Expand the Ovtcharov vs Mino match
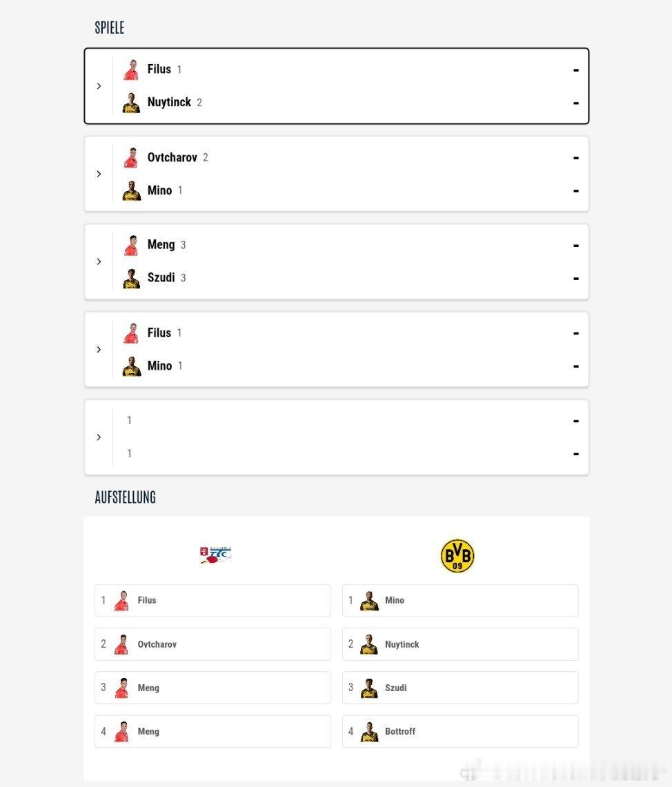The image size is (672, 787). click(x=99, y=174)
